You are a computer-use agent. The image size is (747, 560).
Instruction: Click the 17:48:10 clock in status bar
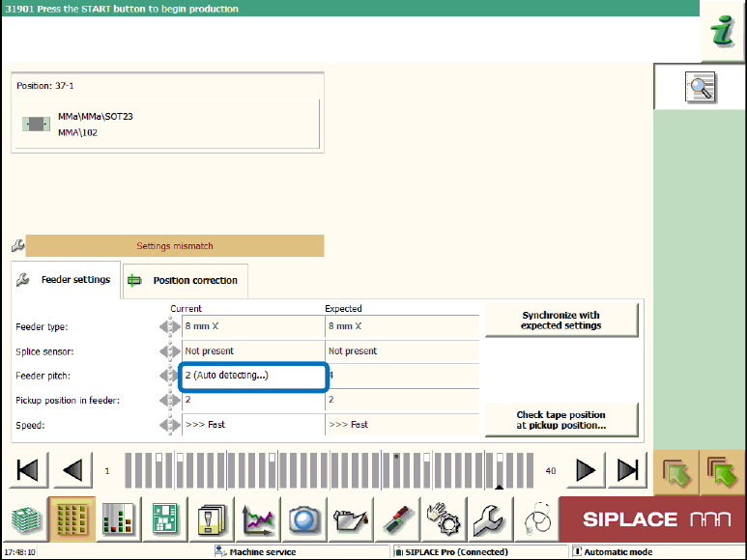tap(19, 552)
